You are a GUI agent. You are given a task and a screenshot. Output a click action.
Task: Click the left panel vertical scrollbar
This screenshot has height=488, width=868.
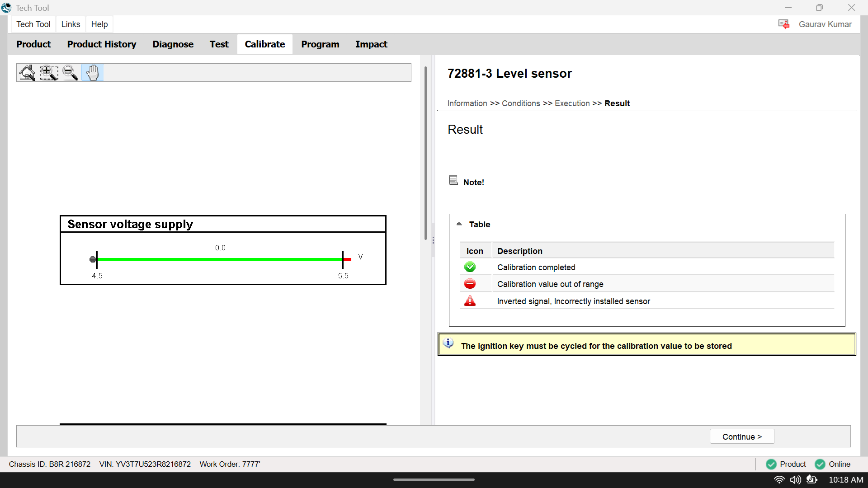[425, 154]
